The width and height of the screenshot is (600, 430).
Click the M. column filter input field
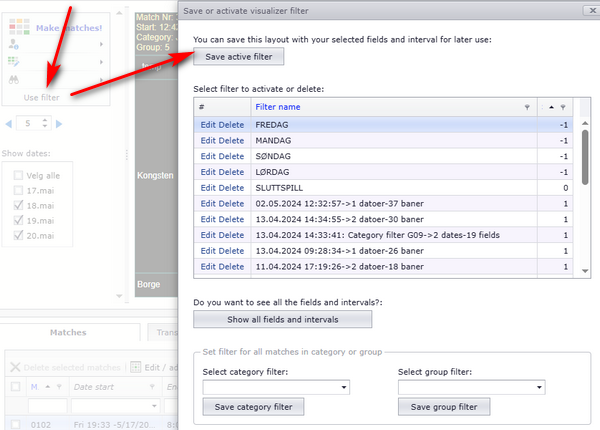click(x=47, y=406)
